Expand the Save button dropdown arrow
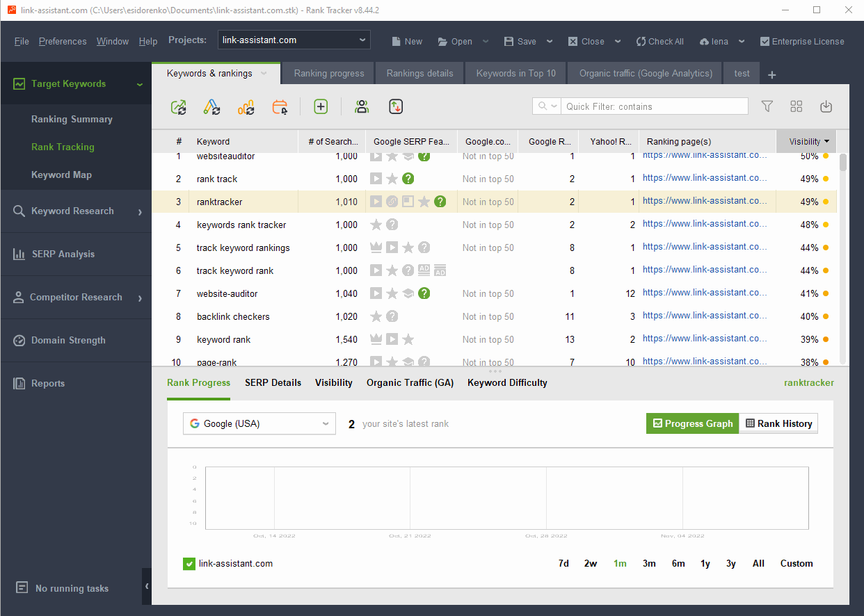The image size is (864, 616). [550, 41]
